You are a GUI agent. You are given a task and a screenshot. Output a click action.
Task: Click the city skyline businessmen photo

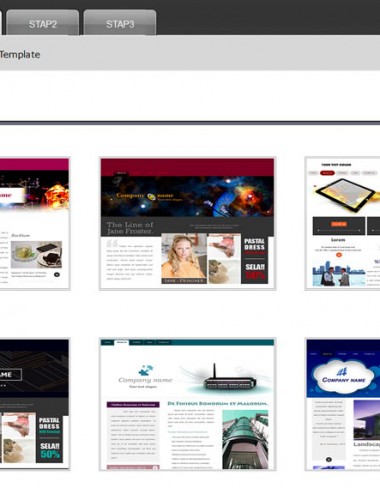[339, 275]
